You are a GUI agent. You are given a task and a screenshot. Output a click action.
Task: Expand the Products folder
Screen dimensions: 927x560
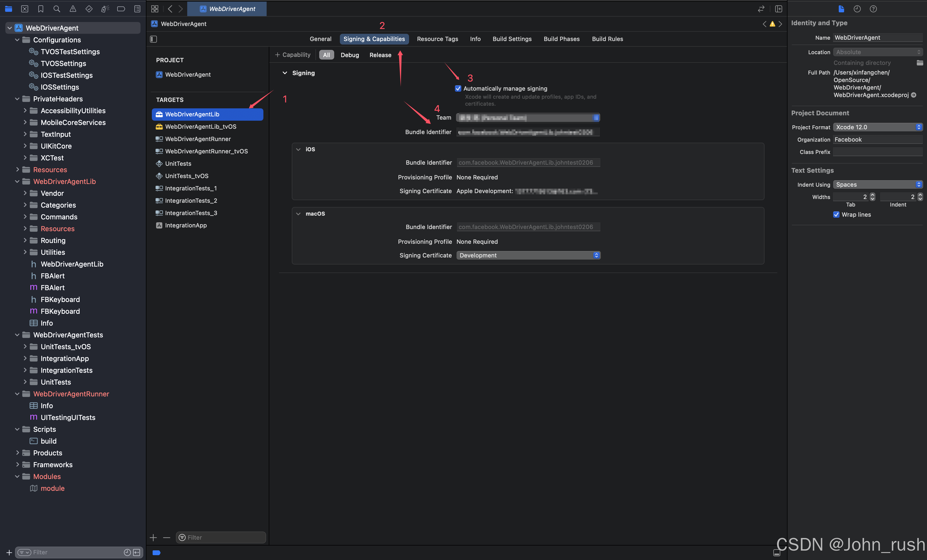17,453
